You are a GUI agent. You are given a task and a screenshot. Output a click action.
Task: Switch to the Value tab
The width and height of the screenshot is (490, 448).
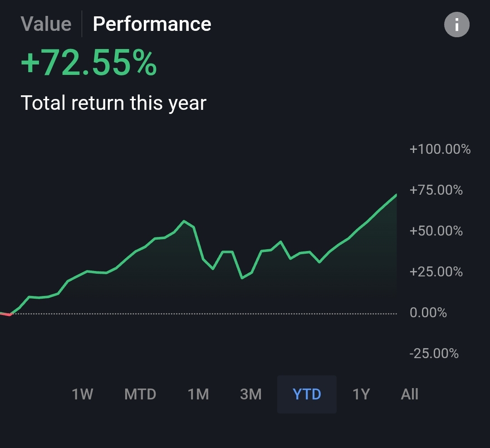pyautogui.click(x=46, y=24)
